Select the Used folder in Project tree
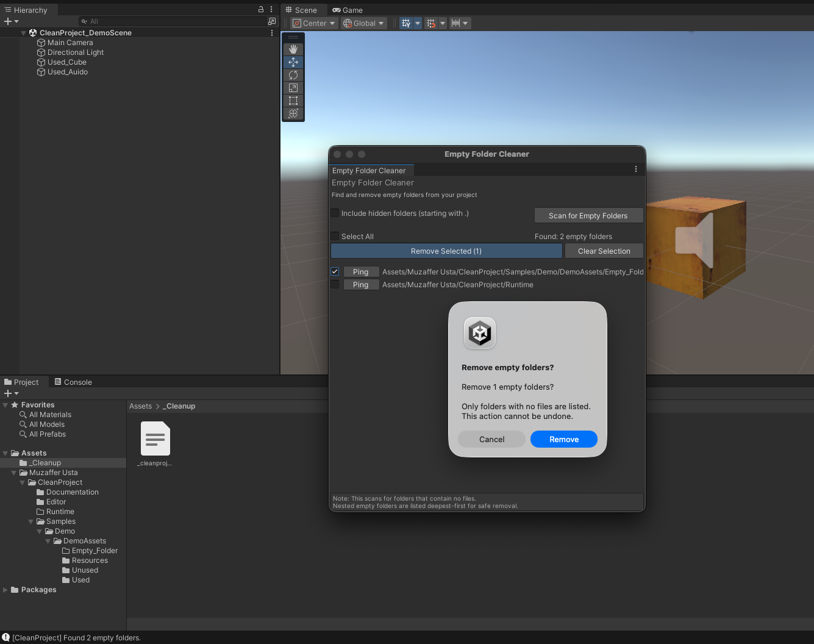 [80, 580]
